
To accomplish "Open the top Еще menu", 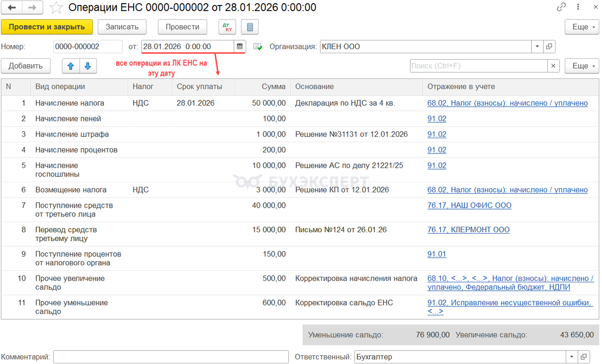I will [582, 27].
